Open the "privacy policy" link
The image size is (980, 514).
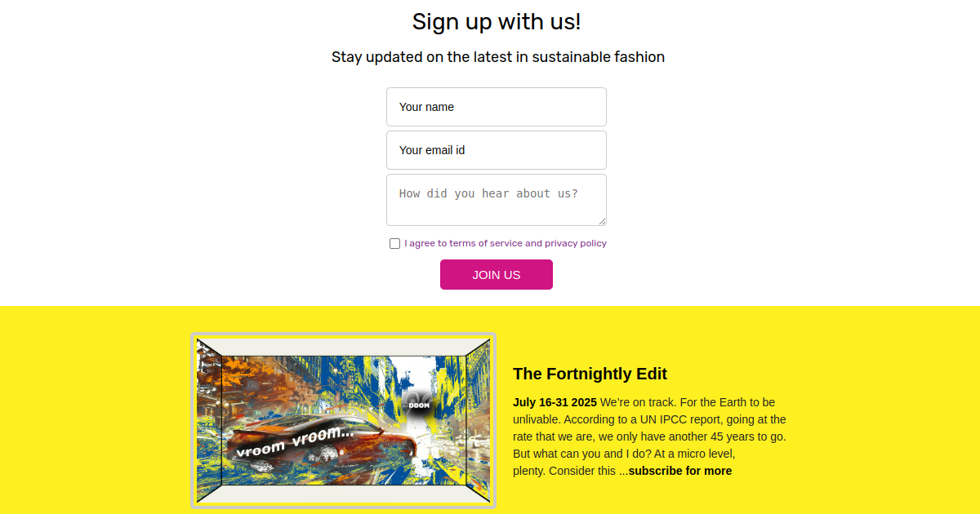coord(577,243)
